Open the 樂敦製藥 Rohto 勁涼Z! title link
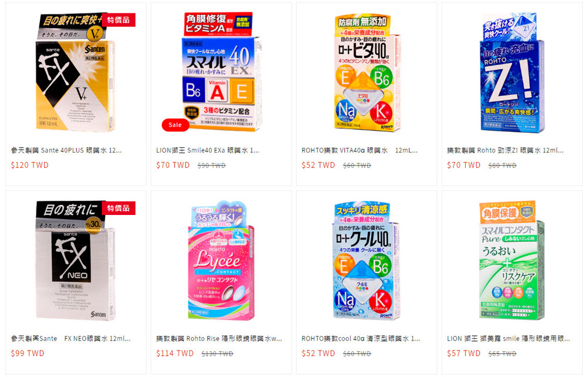 (x=505, y=150)
